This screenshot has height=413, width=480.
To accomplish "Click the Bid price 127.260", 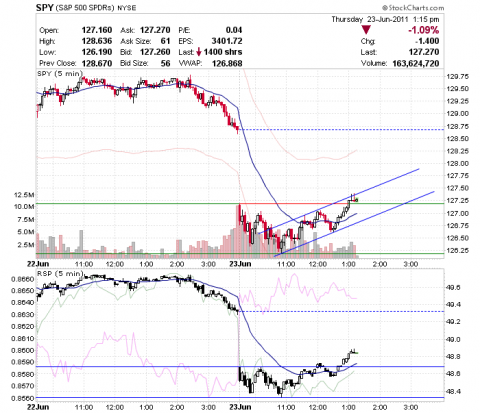I will (155, 52).
